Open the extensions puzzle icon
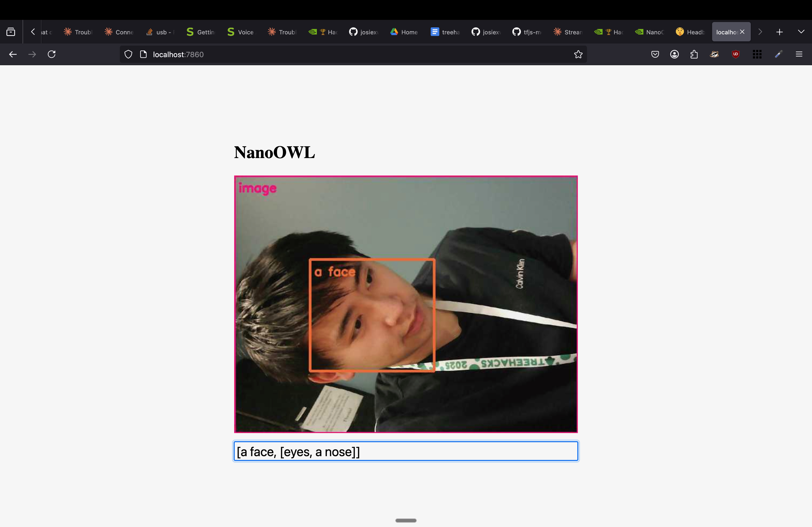Screen dimensions: 812x527 [694, 54]
